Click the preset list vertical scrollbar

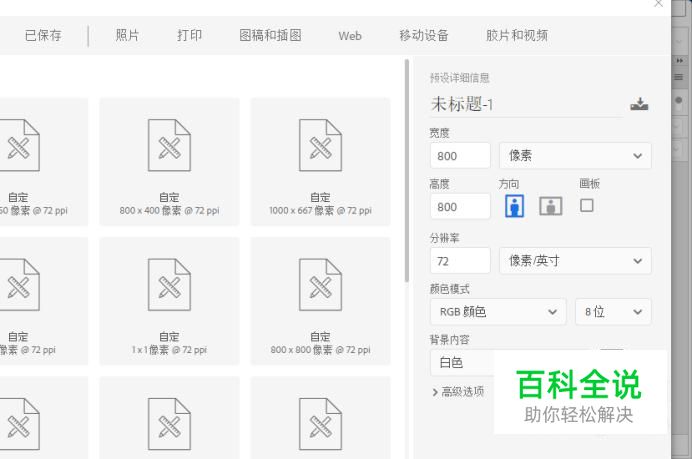tap(406, 171)
